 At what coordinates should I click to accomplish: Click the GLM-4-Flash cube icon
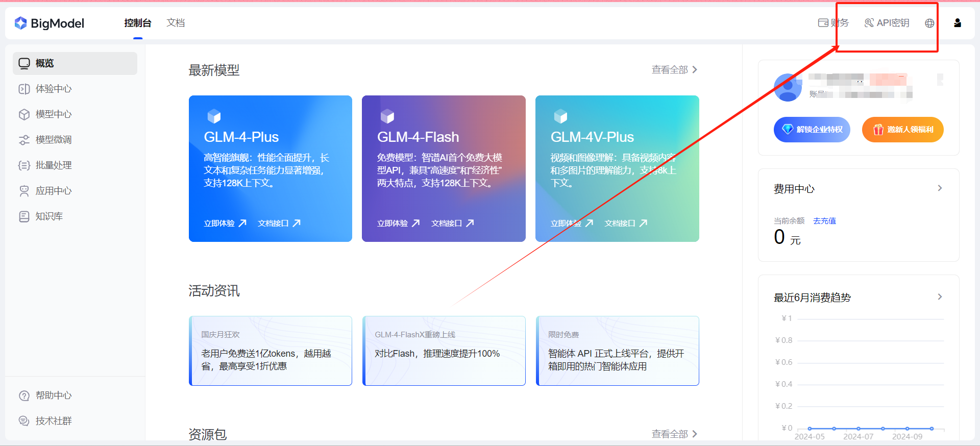387,116
